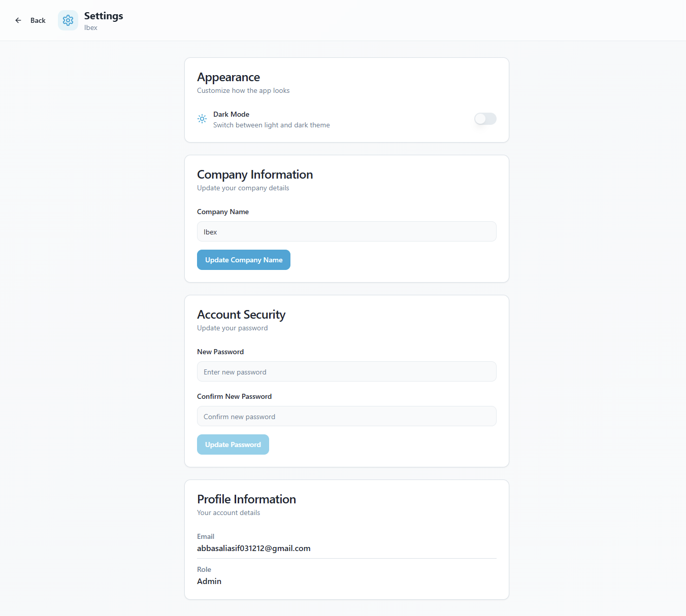Viewport: 686px width, 616px height.
Task: Click the sun icon next to Dark Mode
Action: (x=202, y=118)
